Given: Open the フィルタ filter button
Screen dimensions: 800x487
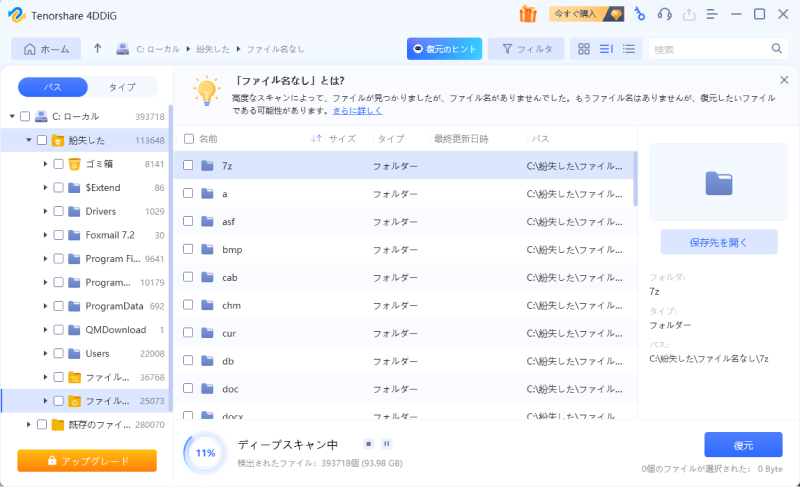Looking at the screenshot, I should pyautogui.click(x=526, y=49).
